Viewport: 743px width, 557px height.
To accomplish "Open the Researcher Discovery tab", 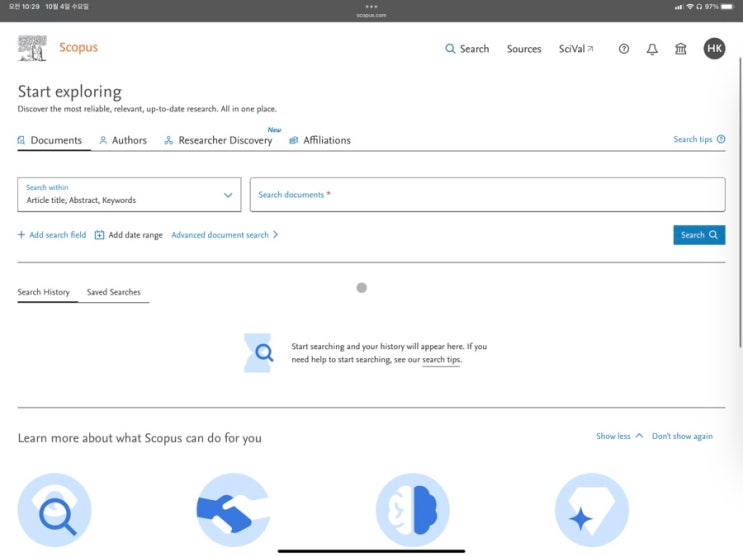I will tap(218, 140).
